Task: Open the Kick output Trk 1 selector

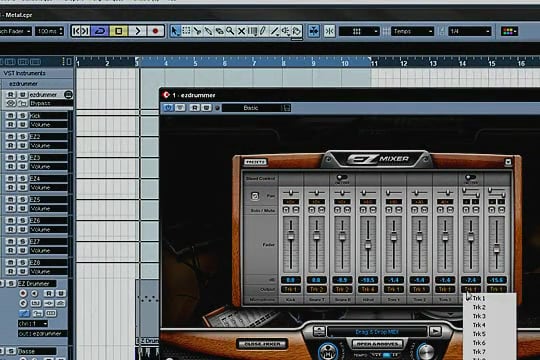Action: [291, 289]
